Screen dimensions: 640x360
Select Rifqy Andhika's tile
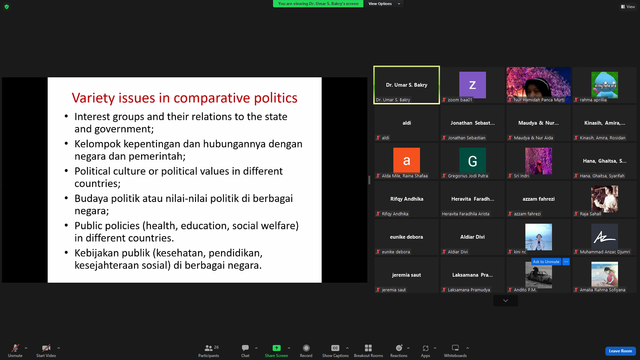pyautogui.click(x=407, y=199)
